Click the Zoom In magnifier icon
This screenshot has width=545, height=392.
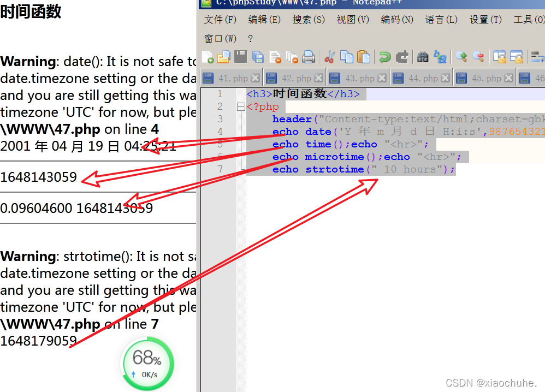(461, 57)
